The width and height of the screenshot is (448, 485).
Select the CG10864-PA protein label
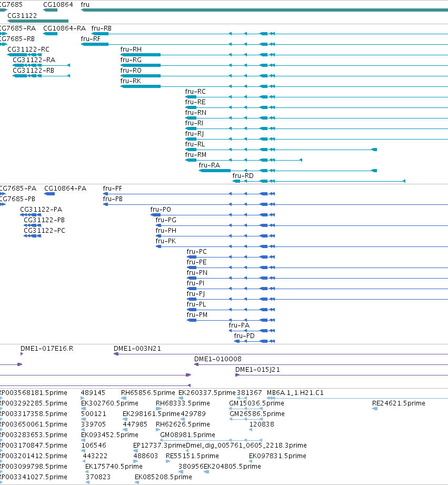click(x=65, y=189)
